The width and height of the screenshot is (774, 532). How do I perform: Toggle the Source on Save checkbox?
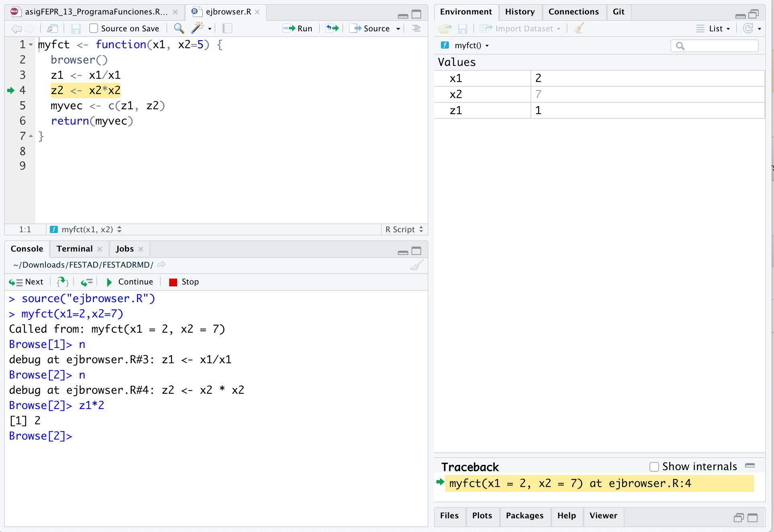[94, 28]
